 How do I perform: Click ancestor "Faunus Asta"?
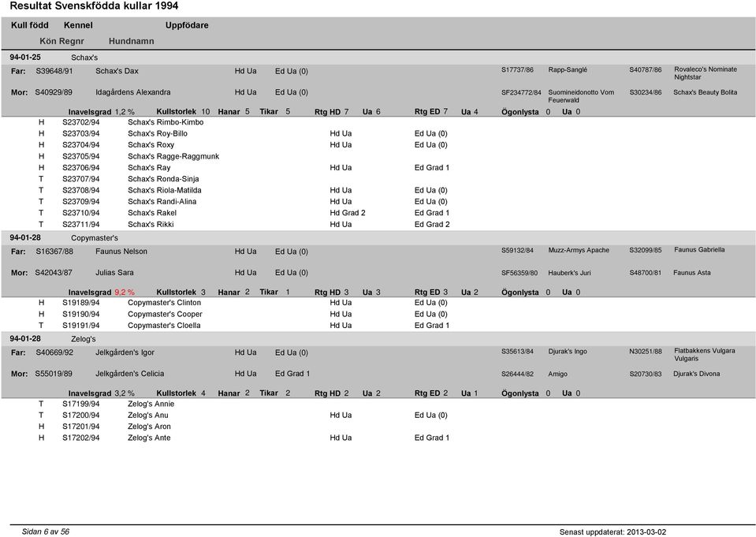(x=692, y=273)
